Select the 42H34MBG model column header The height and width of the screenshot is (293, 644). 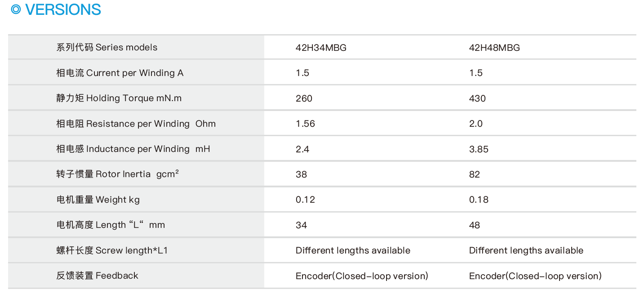click(x=321, y=48)
